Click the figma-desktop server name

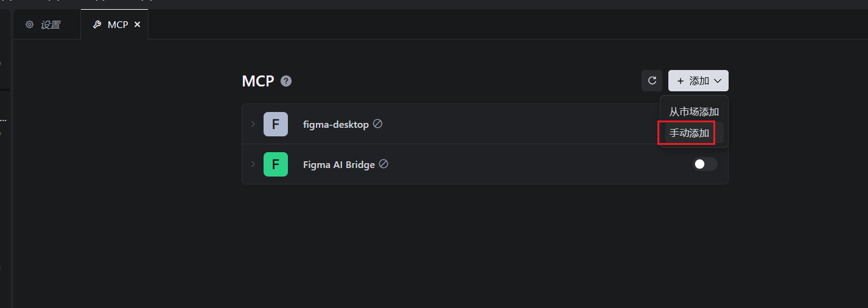335,124
